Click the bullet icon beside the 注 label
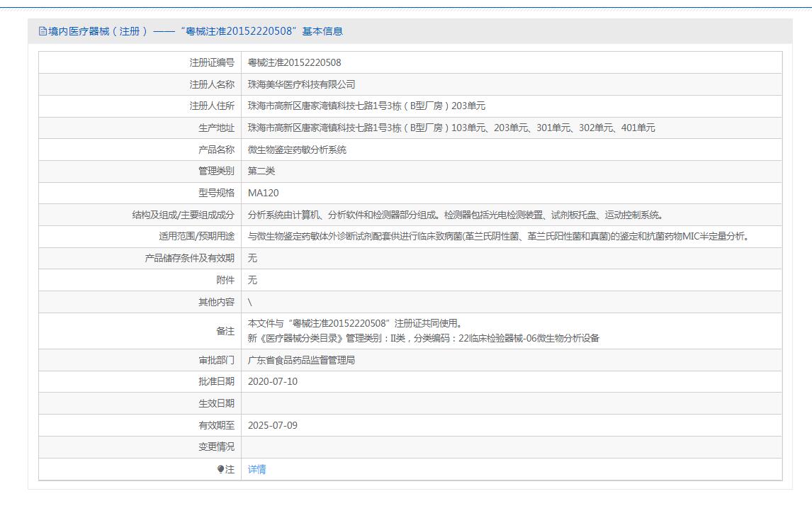This screenshot has height=506, width=812. coord(221,469)
